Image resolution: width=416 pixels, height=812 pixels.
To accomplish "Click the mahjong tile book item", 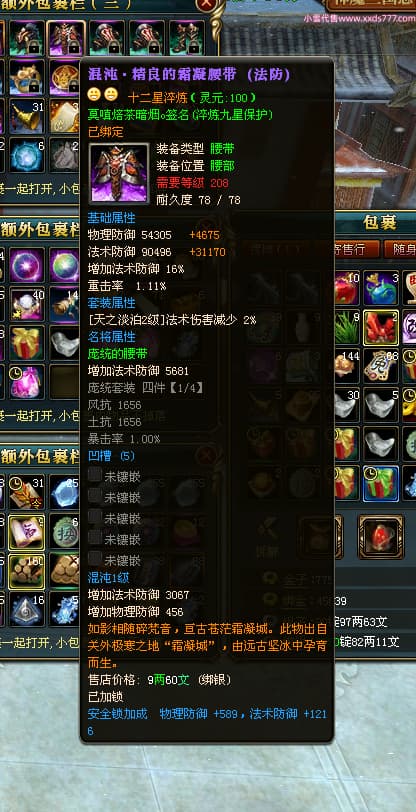I will pos(26,532).
